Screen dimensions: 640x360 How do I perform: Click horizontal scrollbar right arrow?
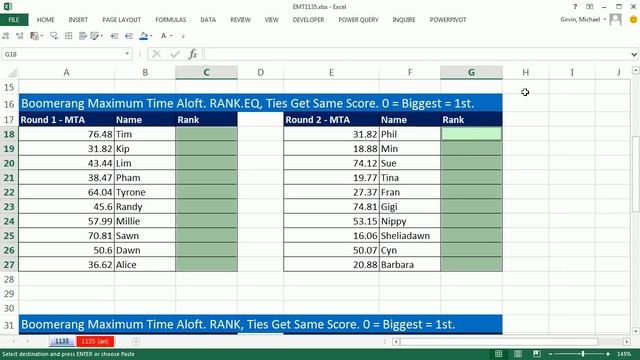[627, 341]
